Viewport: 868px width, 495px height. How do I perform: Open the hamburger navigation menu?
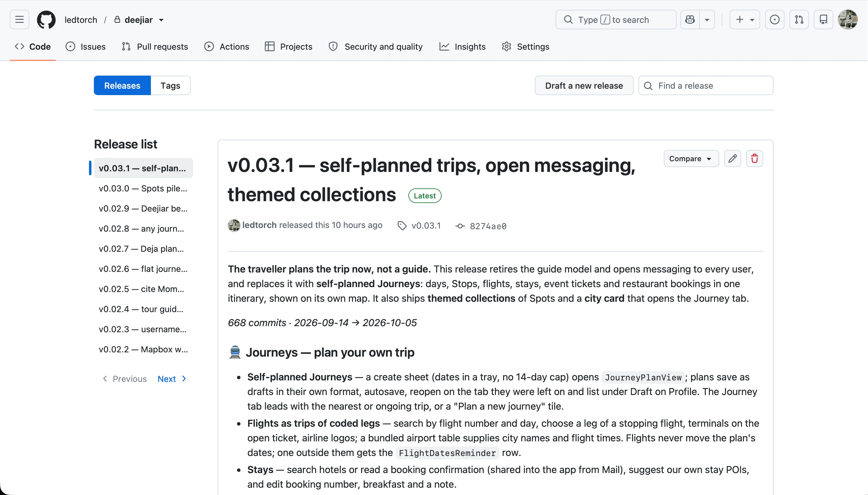click(20, 20)
